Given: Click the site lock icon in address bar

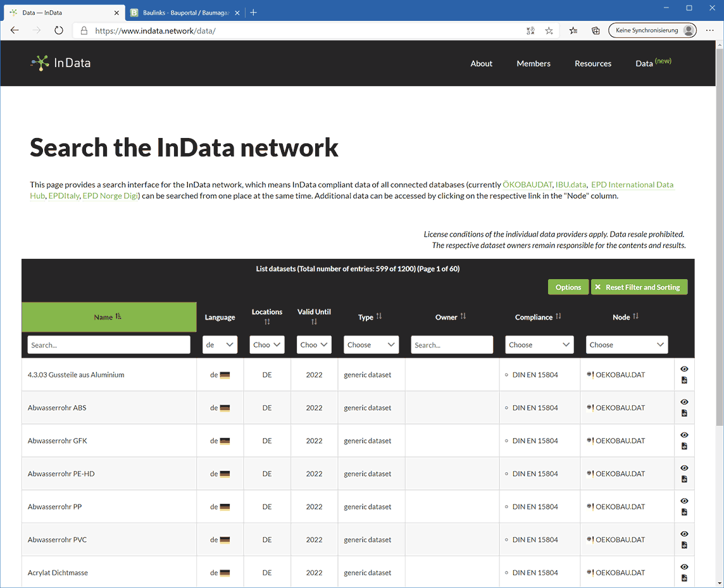Looking at the screenshot, I should (84, 30).
